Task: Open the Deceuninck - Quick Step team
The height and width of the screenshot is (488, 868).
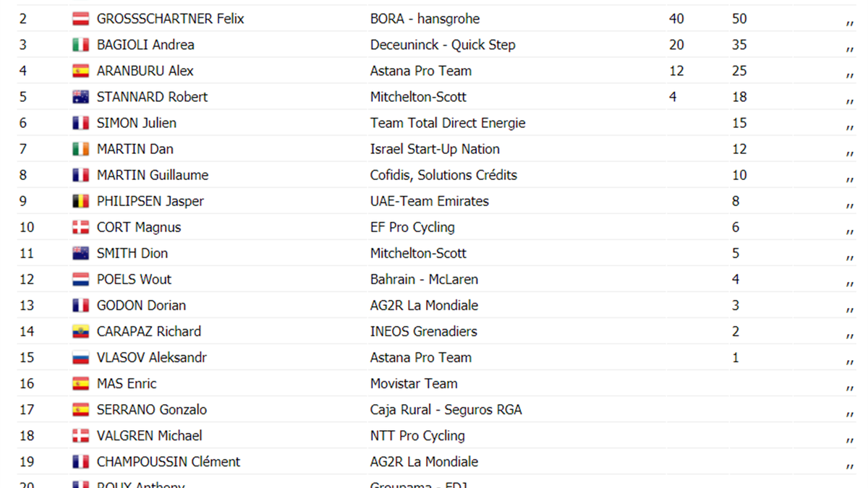Action: (x=443, y=45)
